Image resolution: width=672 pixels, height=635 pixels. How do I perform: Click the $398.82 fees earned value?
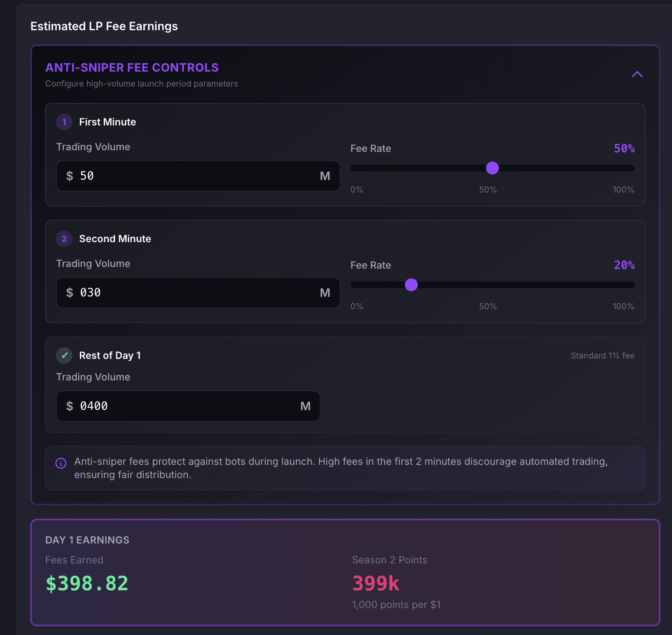click(x=87, y=583)
